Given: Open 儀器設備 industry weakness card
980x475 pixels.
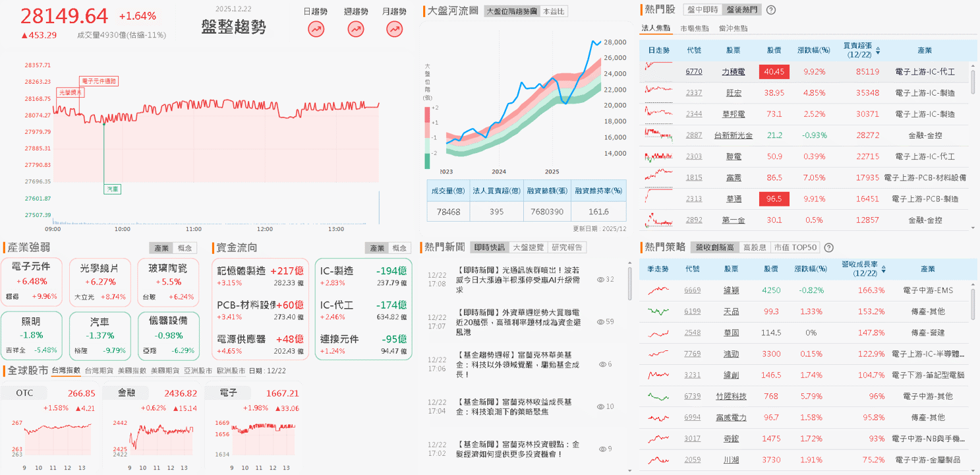Looking at the screenshot, I should click(167, 335).
